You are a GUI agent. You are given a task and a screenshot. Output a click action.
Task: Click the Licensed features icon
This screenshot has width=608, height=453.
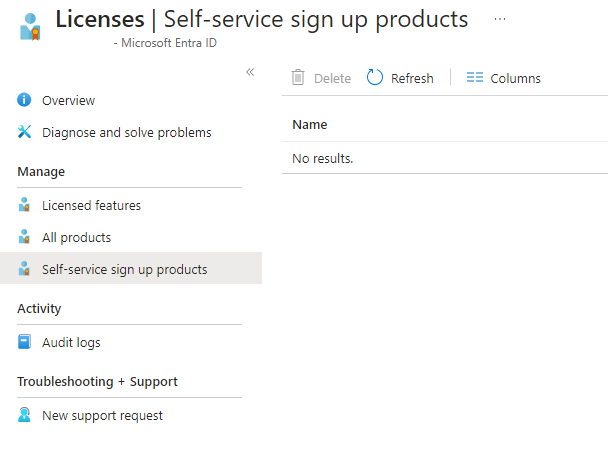pyautogui.click(x=25, y=205)
